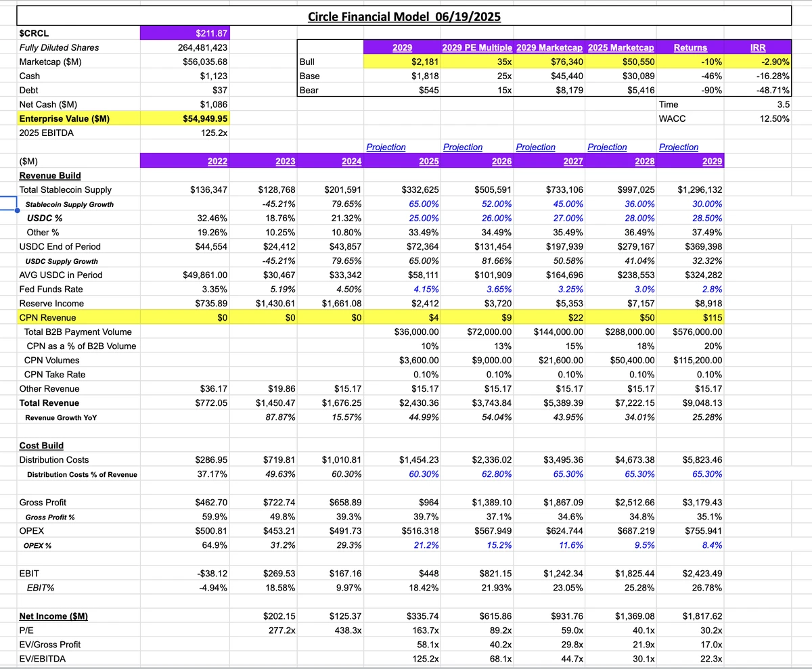Click the Net Income ($M) section header

click(x=54, y=616)
